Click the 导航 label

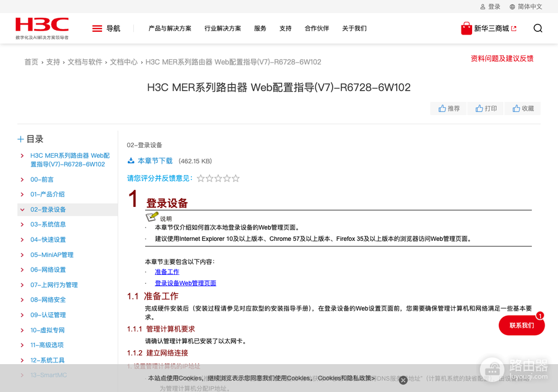pos(113,28)
